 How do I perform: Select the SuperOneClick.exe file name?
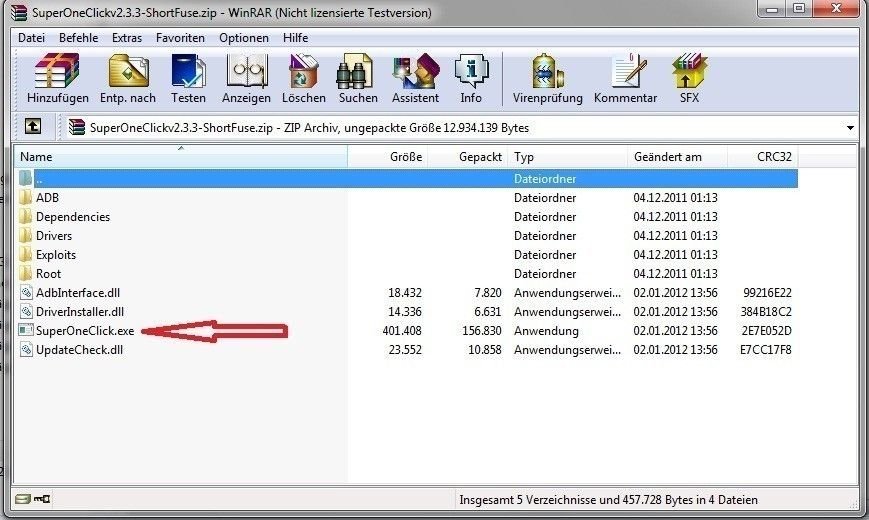click(85, 331)
